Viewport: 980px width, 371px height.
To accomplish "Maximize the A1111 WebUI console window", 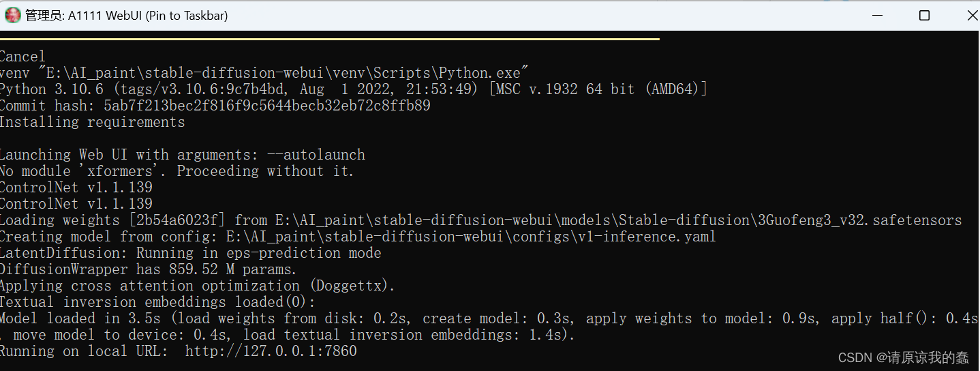I will coord(924,15).
